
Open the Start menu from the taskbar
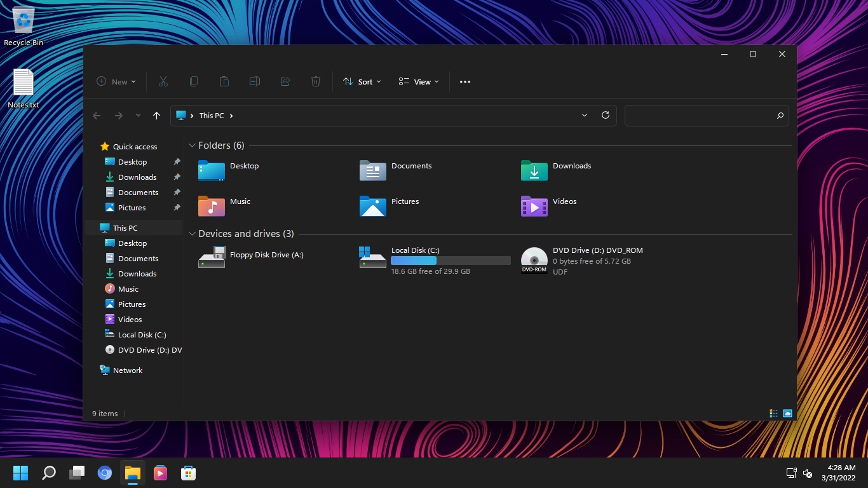(20, 473)
